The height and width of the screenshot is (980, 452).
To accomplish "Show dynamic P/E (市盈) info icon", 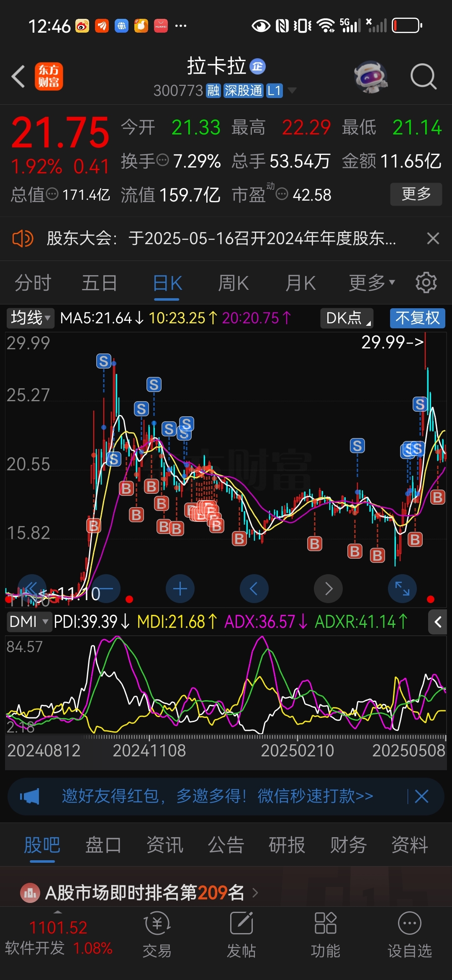I will coord(282,194).
